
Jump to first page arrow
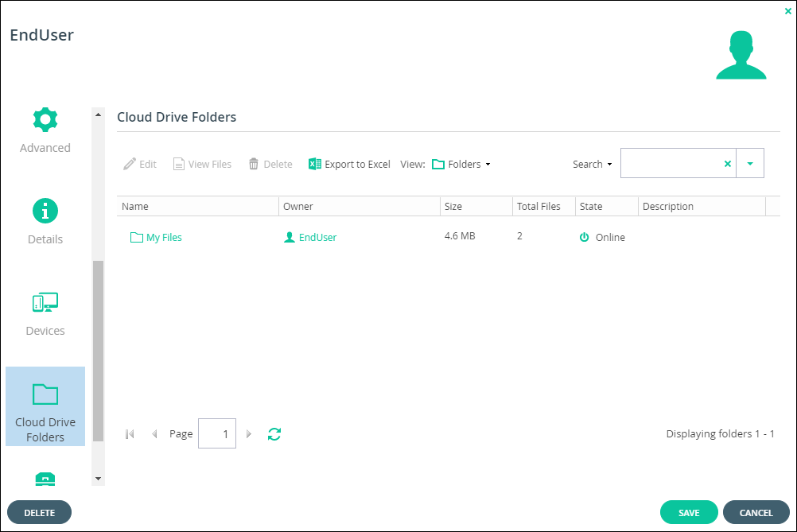point(130,434)
